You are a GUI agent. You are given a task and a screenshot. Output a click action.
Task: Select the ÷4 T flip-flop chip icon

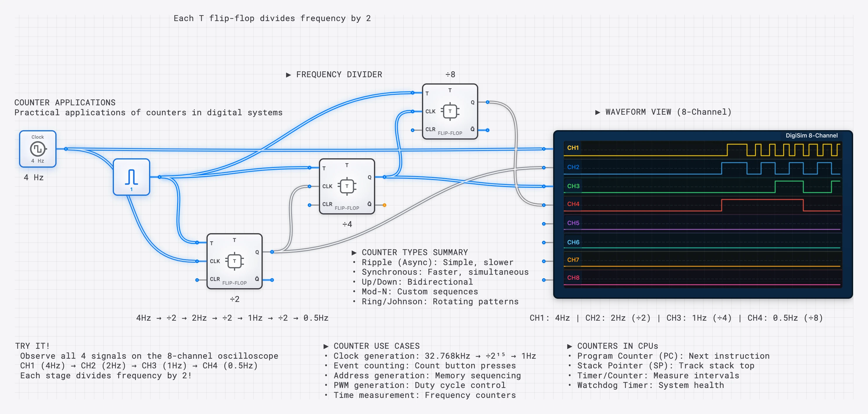pyautogui.click(x=347, y=186)
